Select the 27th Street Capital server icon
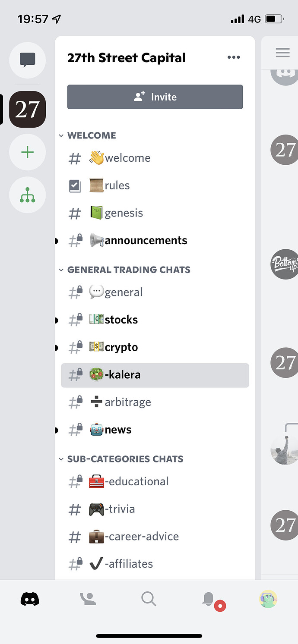Image resolution: width=298 pixels, height=644 pixels. tap(28, 109)
